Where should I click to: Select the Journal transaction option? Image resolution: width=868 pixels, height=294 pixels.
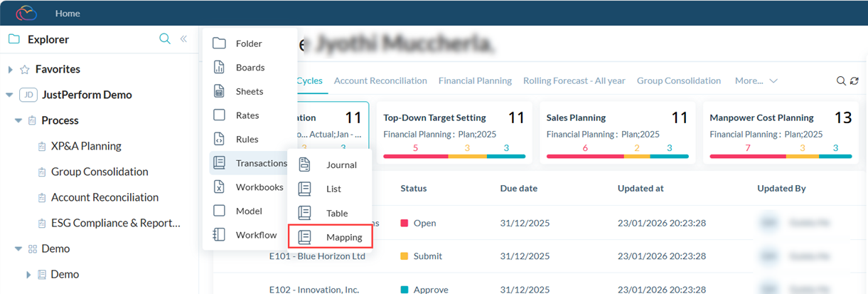[x=341, y=165]
